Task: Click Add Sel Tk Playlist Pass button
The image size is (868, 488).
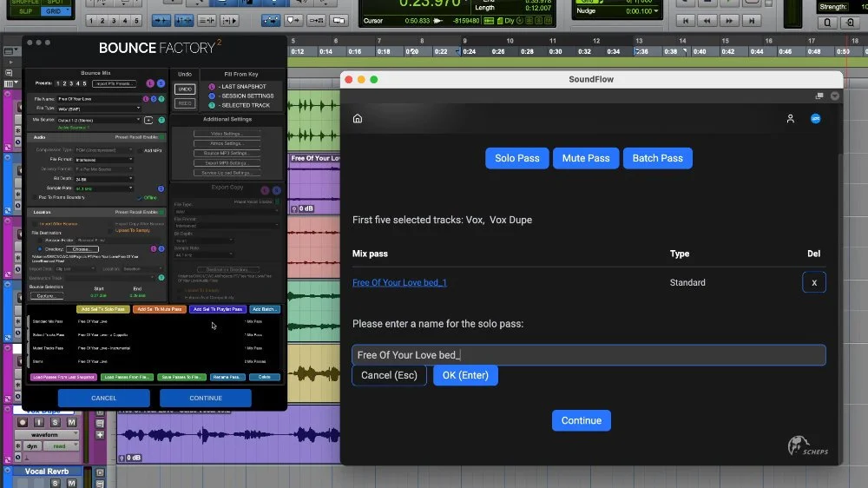Action: tap(218, 309)
